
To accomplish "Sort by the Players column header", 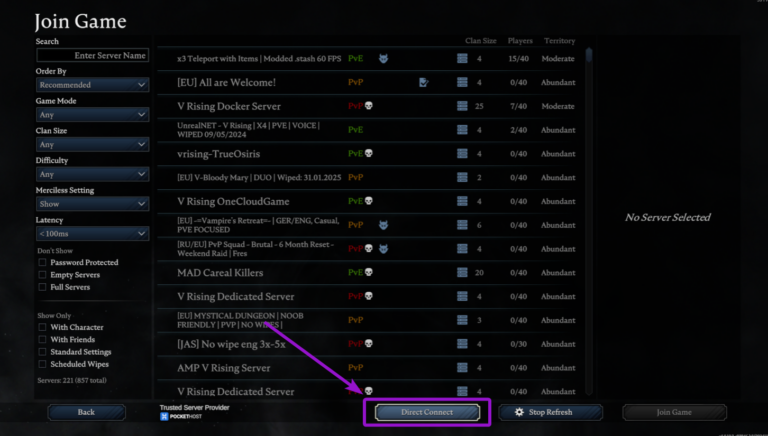I will coord(520,41).
